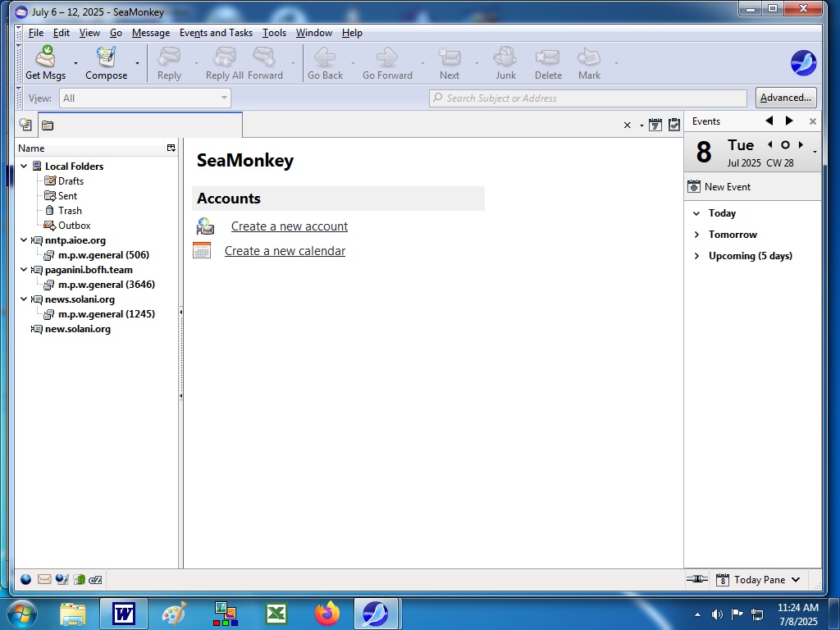This screenshot has height=630, width=840.
Task: Click the New Event button in Events pane
Action: [719, 186]
